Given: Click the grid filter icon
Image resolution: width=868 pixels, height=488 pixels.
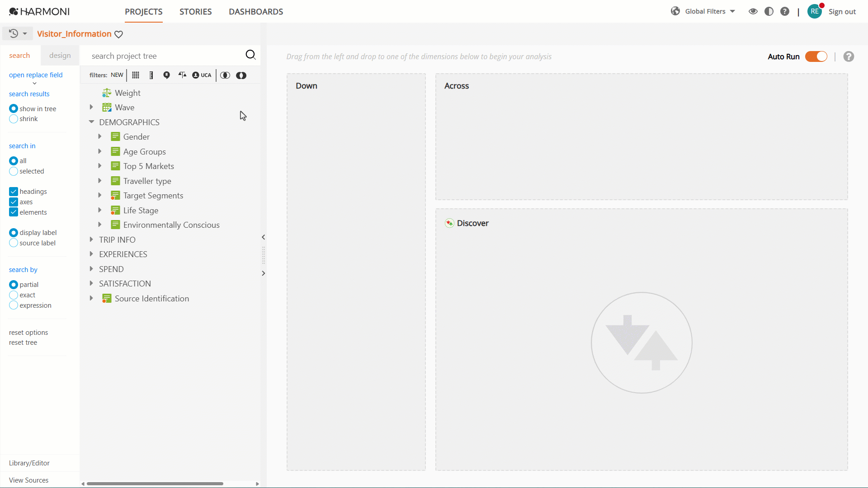Looking at the screenshot, I should [x=136, y=75].
